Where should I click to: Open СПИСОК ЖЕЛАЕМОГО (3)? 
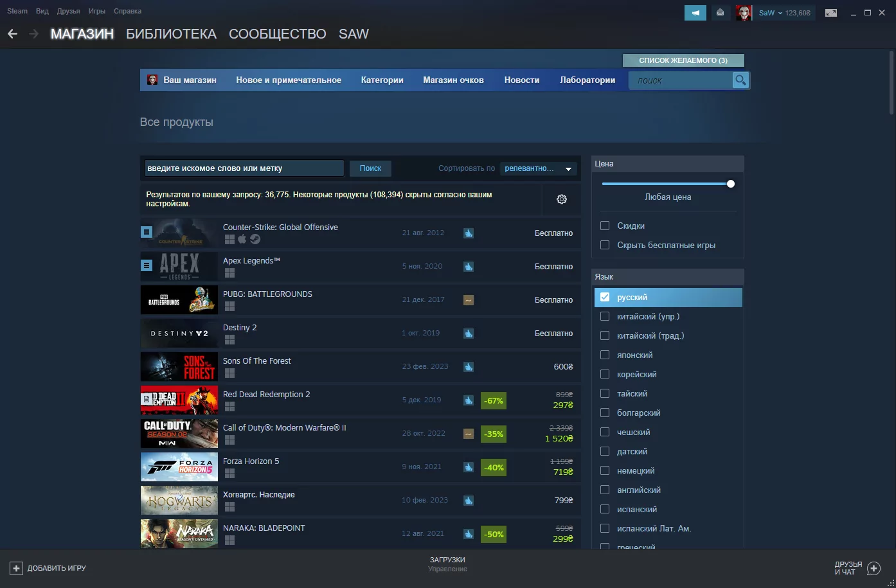[683, 60]
